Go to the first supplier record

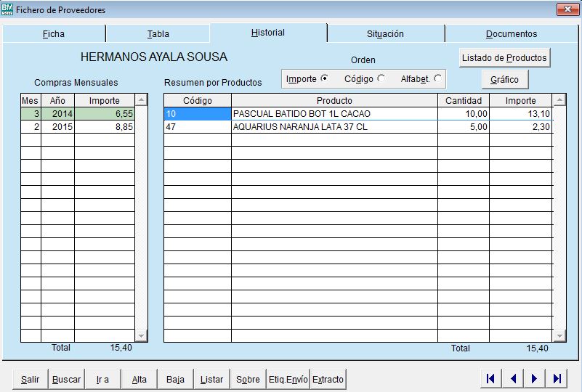coord(490,378)
